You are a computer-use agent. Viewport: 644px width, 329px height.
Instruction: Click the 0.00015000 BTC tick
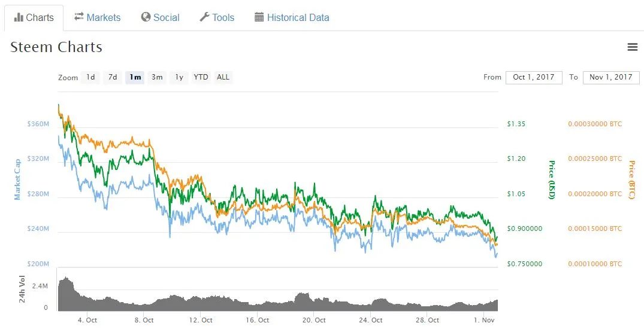tap(595, 229)
